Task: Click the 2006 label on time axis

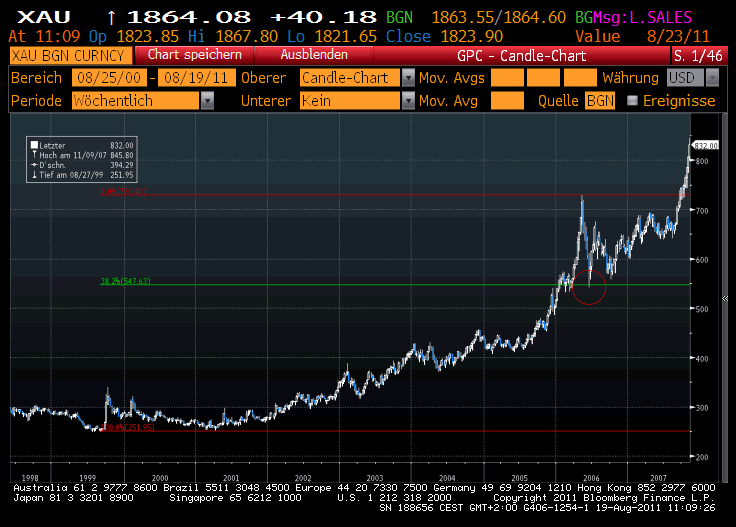Action: click(x=591, y=478)
